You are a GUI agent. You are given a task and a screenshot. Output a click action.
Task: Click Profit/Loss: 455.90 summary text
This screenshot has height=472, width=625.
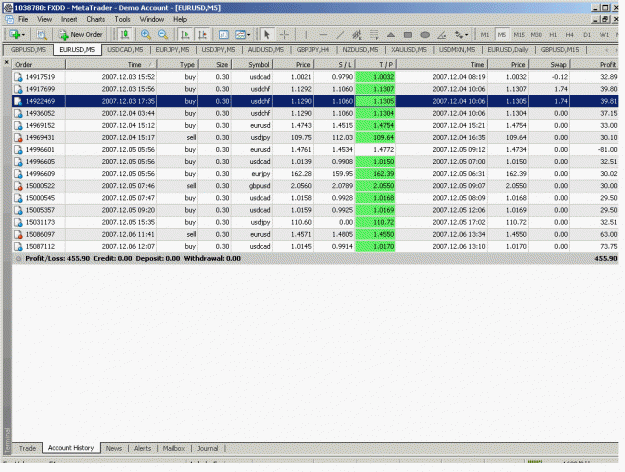coord(57,258)
